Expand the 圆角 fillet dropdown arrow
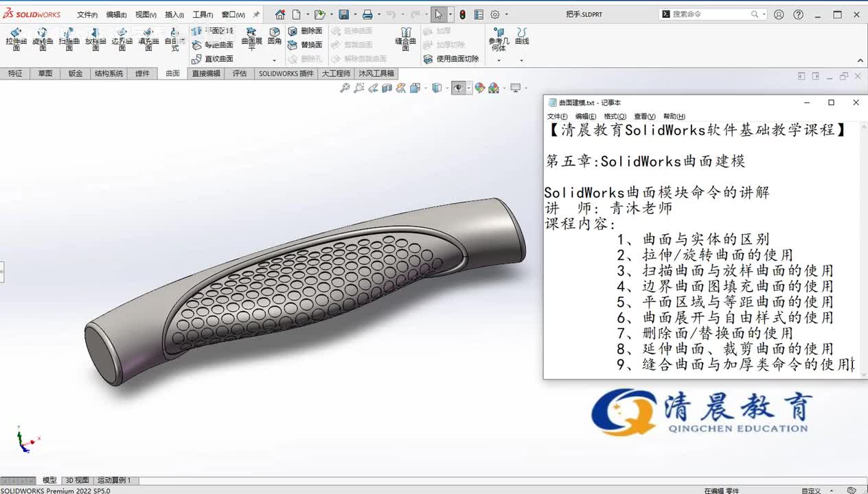Image resolution: width=868 pixels, height=494 pixels. click(275, 60)
